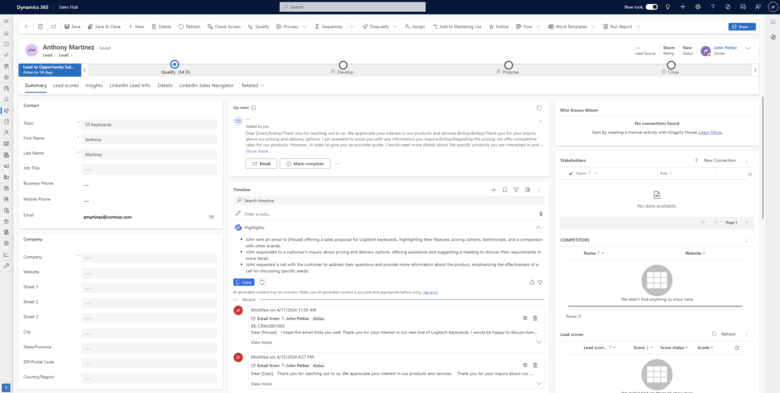Switch to Lead scores tab
This screenshot has width=780, height=393.
(66, 86)
